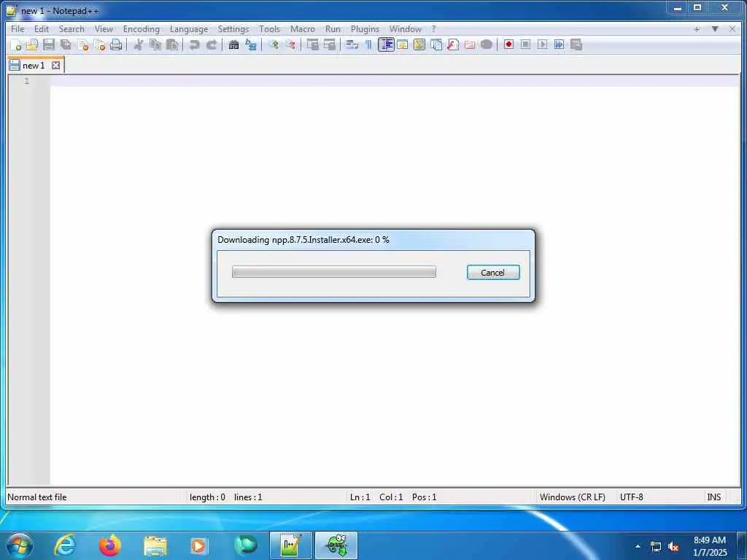Click Normal text file status entry
The width and height of the screenshot is (747, 560).
(37, 497)
